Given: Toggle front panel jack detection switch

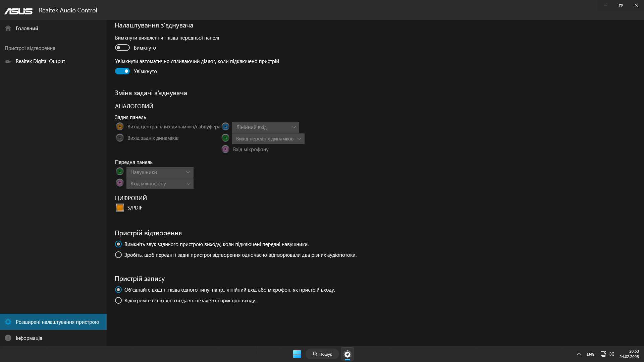Looking at the screenshot, I should [x=122, y=48].
